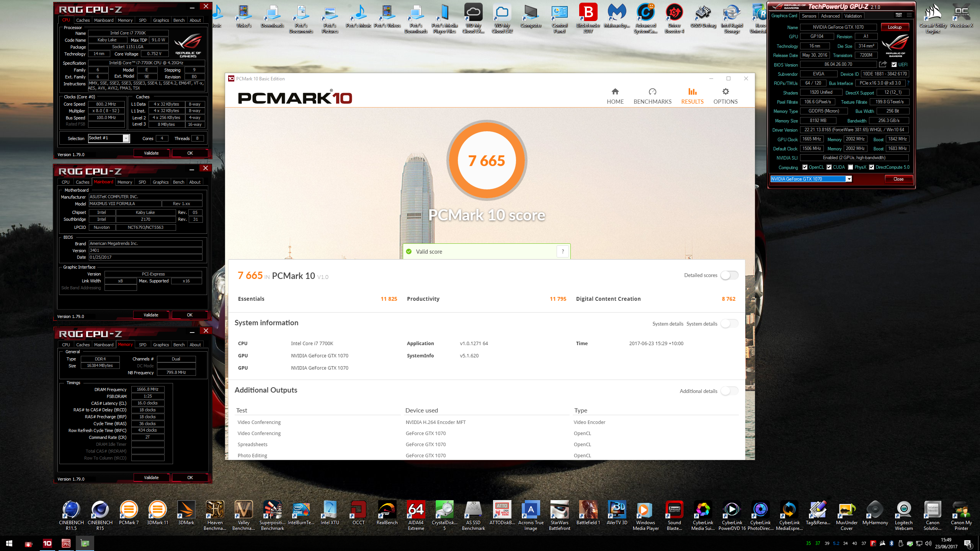The height and width of the screenshot is (551, 980).
Task: Click the GPU-Z screenshot camera icon
Action: click(898, 15)
